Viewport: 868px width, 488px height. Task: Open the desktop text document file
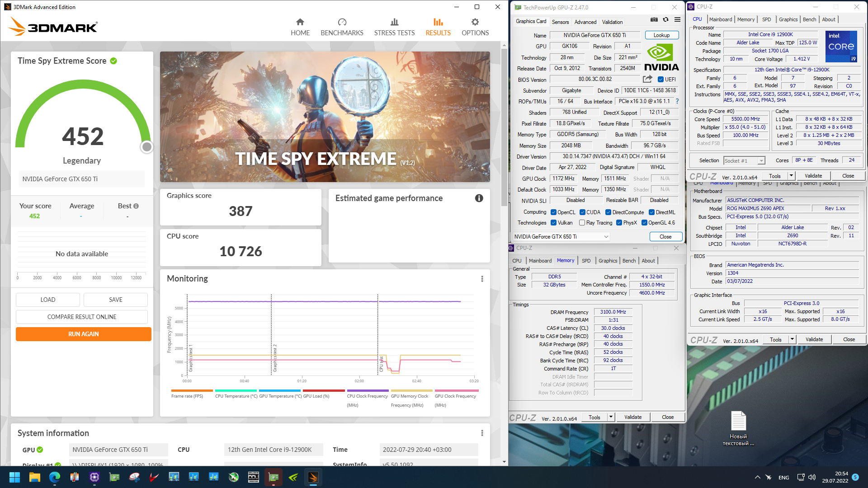738,428
